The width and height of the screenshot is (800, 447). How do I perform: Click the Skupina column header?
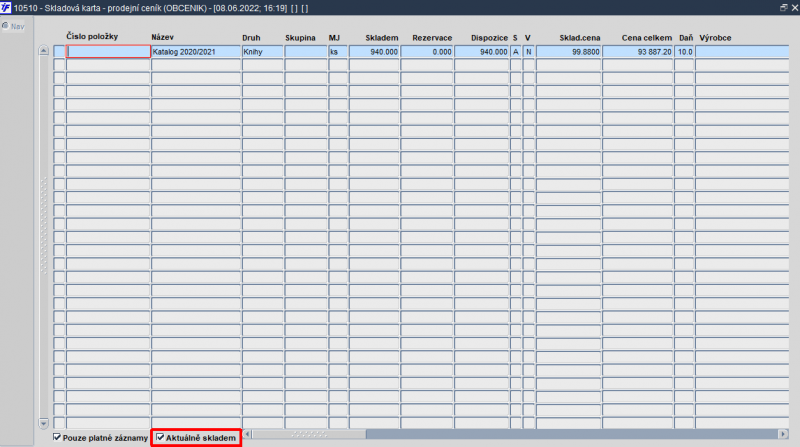click(300, 38)
